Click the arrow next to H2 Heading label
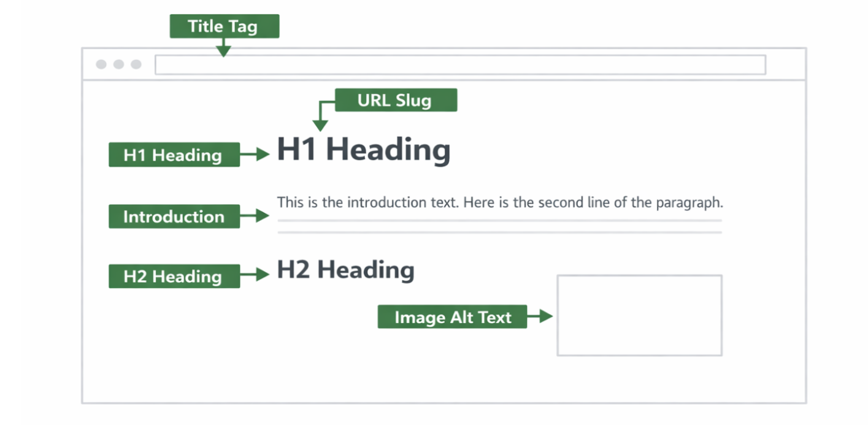 tap(255, 276)
